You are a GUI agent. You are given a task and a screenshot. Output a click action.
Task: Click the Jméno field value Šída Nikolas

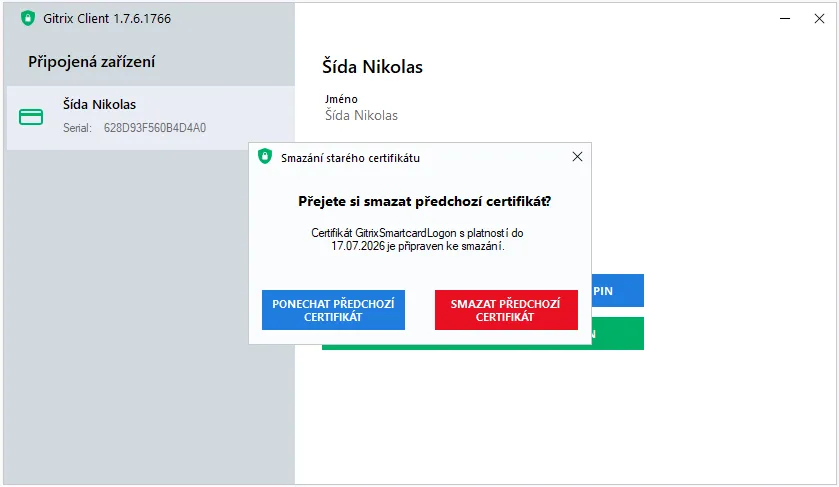(x=361, y=115)
